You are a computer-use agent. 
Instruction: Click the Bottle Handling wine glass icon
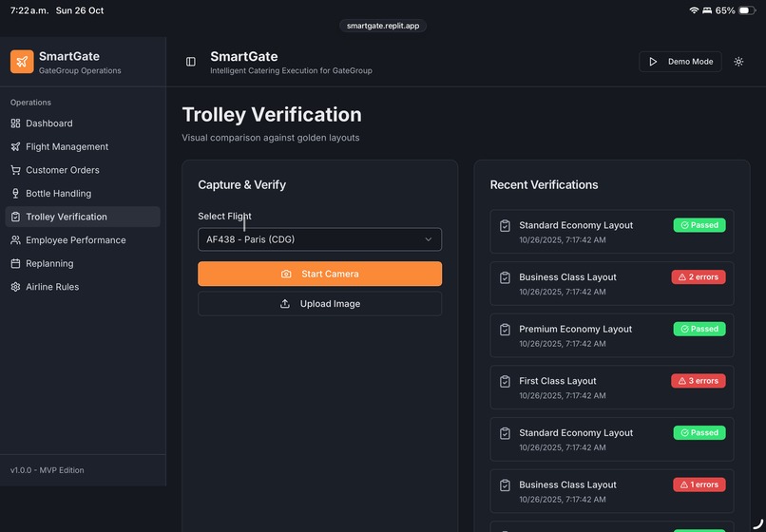coord(15,194)
